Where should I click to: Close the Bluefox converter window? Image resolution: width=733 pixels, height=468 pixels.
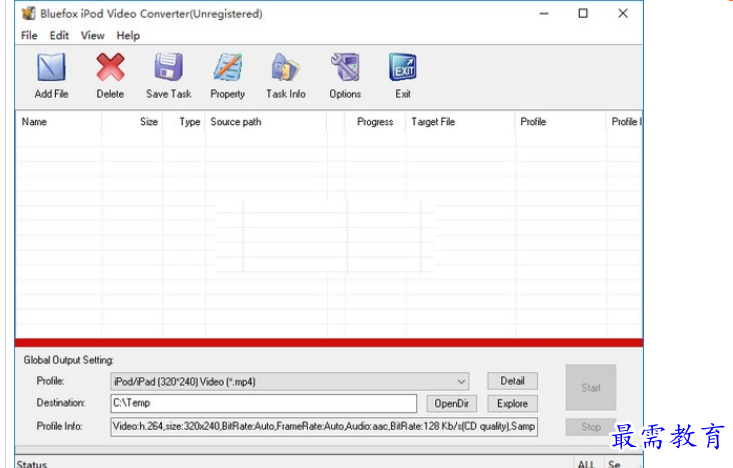[623, 14]
